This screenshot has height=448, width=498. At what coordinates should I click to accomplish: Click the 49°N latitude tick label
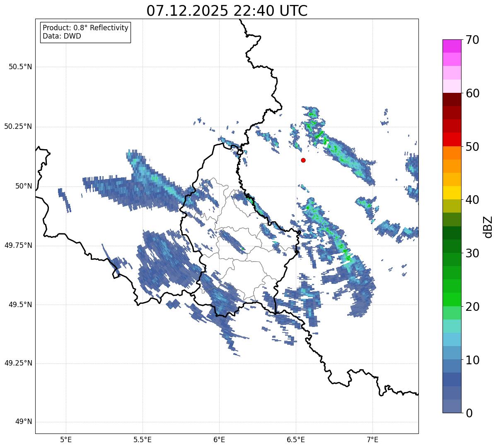(23, 422)
